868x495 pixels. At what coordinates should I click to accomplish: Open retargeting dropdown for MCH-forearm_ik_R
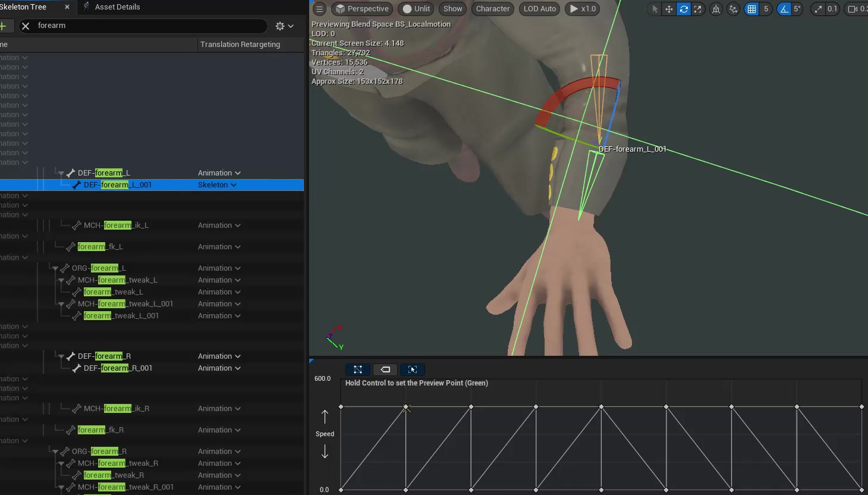click(x=219, y=409)
